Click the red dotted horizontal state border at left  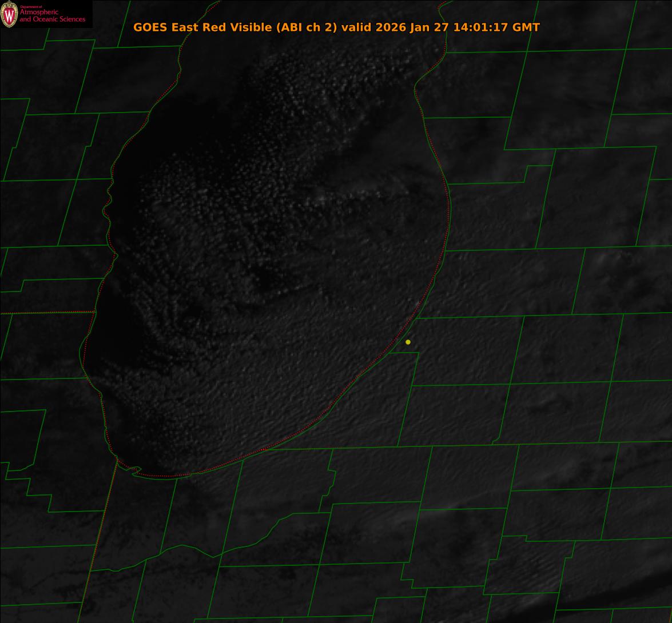46,313
